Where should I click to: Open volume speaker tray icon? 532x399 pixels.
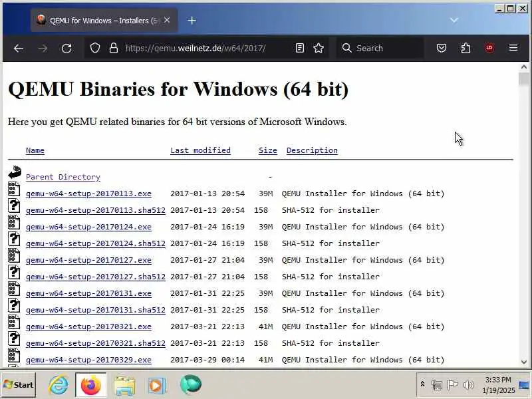469,385
